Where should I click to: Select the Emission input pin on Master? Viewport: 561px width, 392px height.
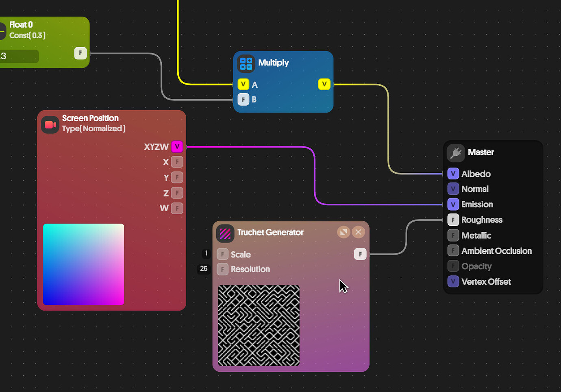(453, 204)
